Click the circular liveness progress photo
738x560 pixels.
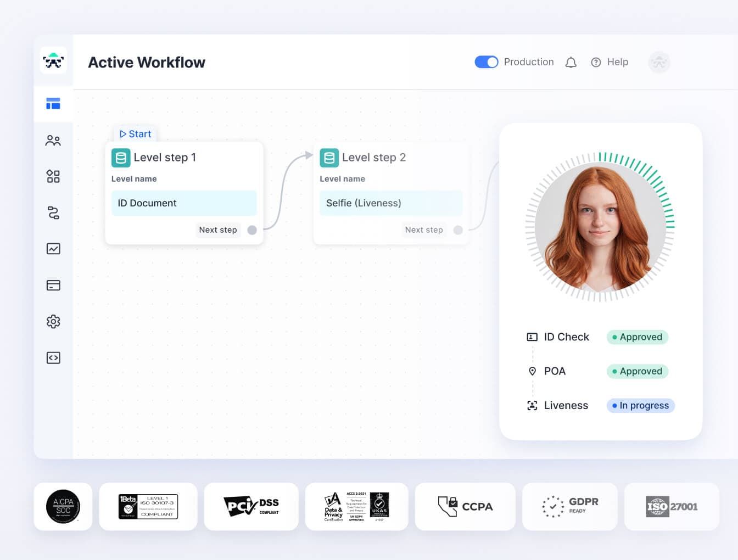click(600, 227)
